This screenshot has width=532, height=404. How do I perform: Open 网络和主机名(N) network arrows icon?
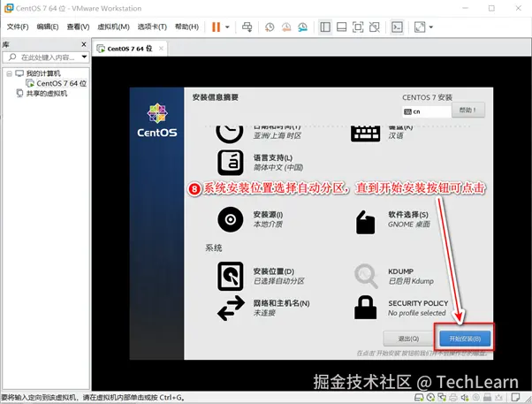pos(231,309)
